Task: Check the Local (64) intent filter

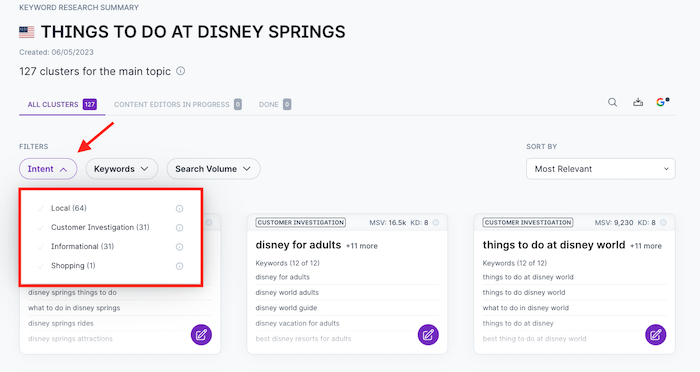Action: (x=41, y=209)
